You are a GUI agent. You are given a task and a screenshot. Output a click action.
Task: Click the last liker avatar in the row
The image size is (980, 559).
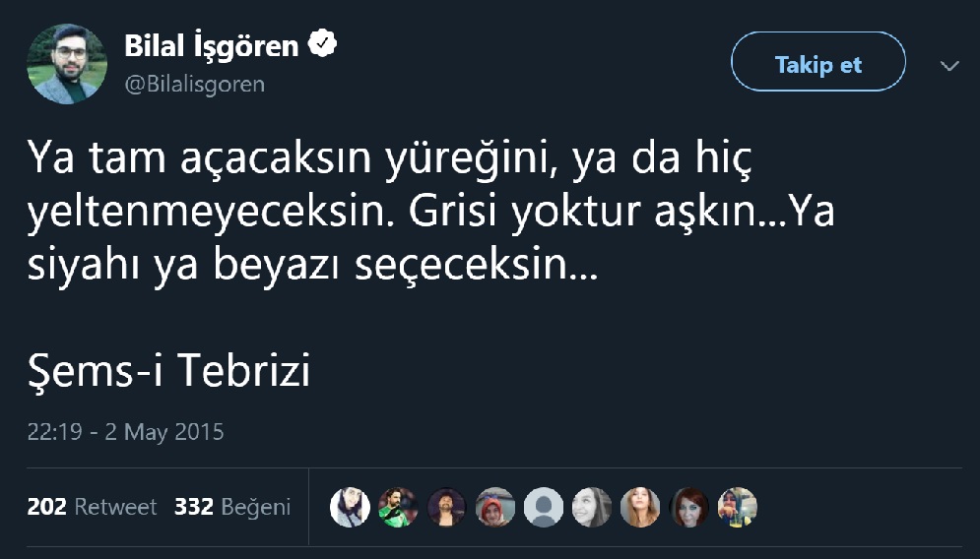coord(737,507)
